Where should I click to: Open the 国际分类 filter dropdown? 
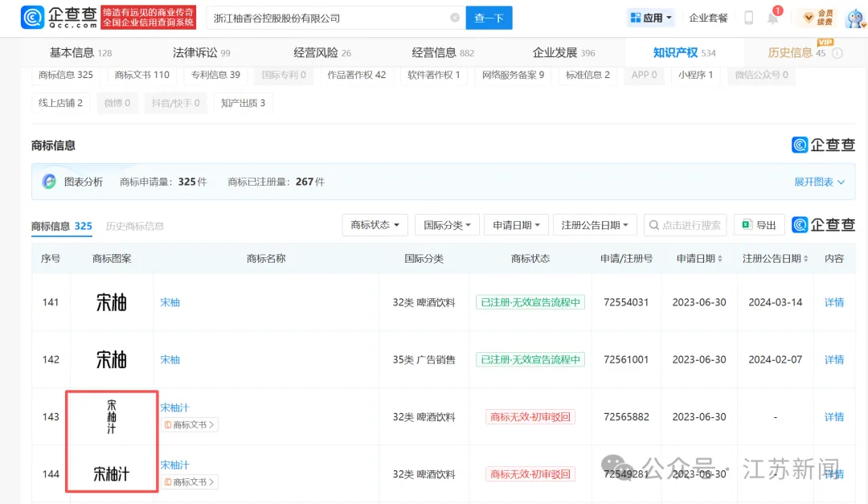point(447,225)
